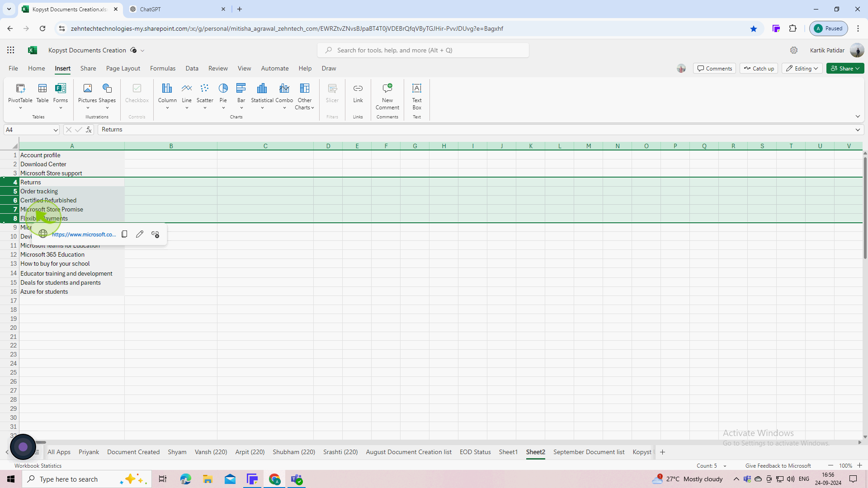Add a New Comment
The height and width of the screenshot is (488, 868).
387,96
